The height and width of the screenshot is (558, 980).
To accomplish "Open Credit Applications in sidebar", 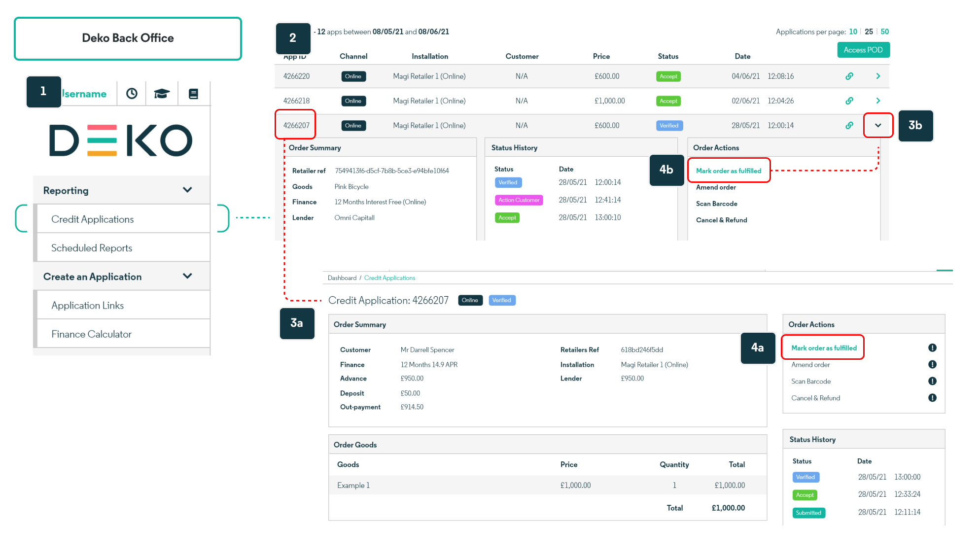I will point(93,219).
